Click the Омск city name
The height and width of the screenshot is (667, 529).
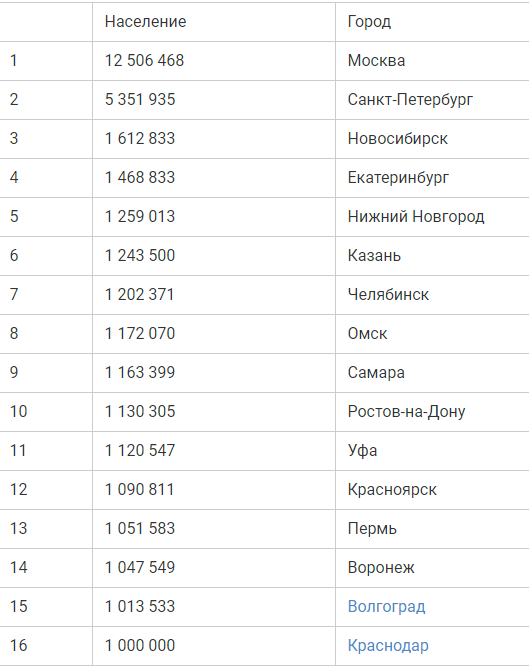367,334
